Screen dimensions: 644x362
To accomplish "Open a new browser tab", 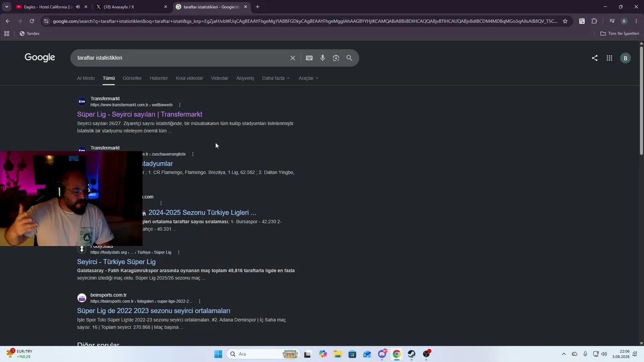I will (x=258, y=7).
